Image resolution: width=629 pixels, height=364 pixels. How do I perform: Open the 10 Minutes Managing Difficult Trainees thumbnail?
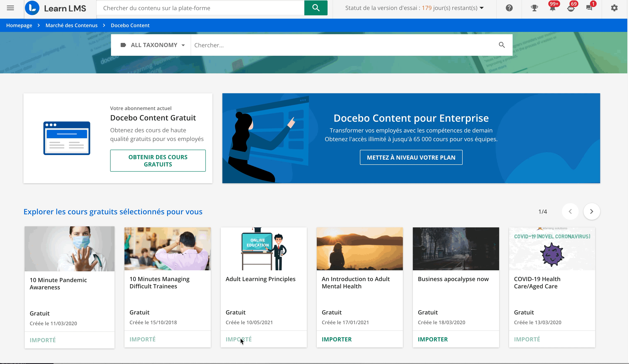click(x=167, y=249)
